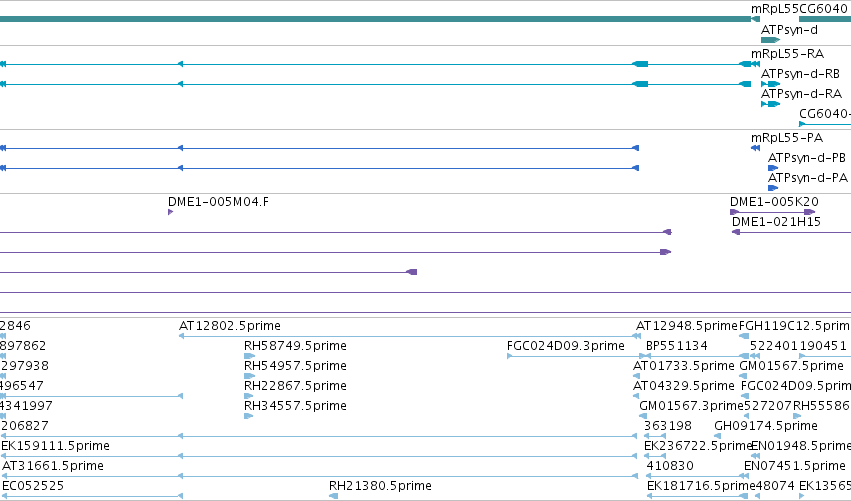Click the RH54957.5prime label
Image resolution: width=851 pixels, height=501 pixels.
(295, 366)
